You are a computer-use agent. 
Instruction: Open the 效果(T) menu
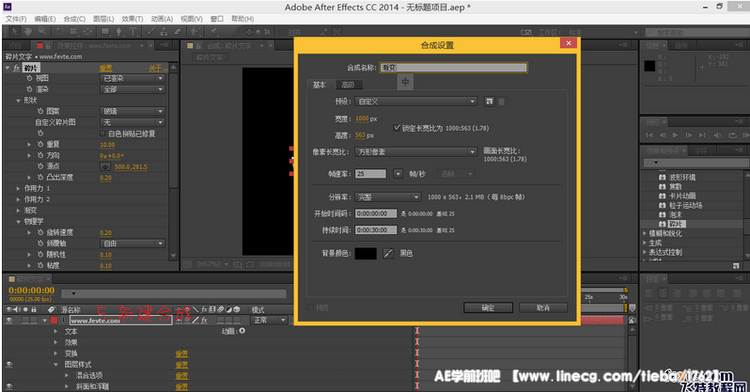click(132, 19)
